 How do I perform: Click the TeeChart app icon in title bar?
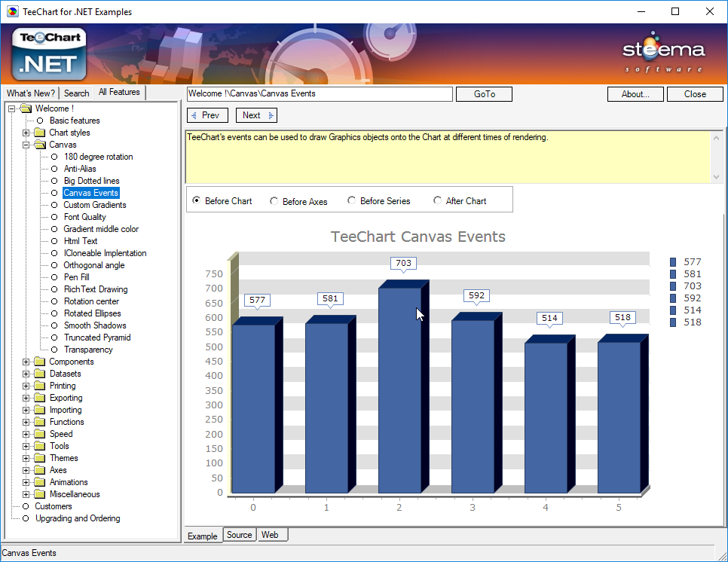[x=13, y=11]
